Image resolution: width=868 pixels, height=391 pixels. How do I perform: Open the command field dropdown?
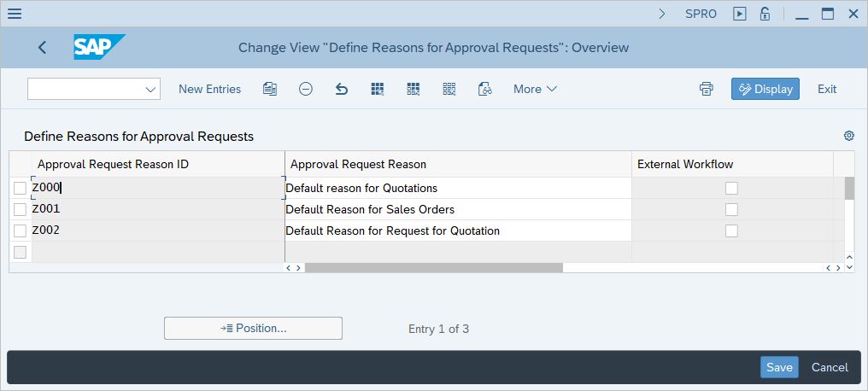click(x=150, y=89)
